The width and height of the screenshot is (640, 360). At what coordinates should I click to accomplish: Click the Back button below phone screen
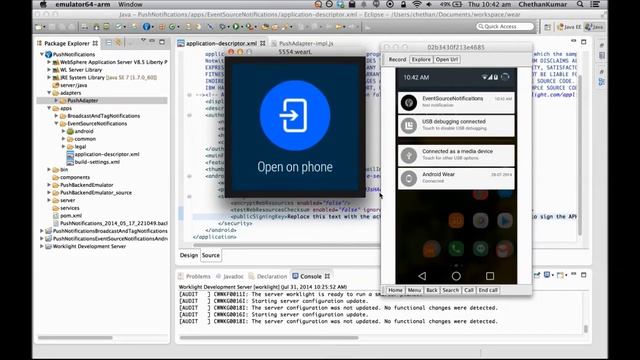tap(431, 290)
